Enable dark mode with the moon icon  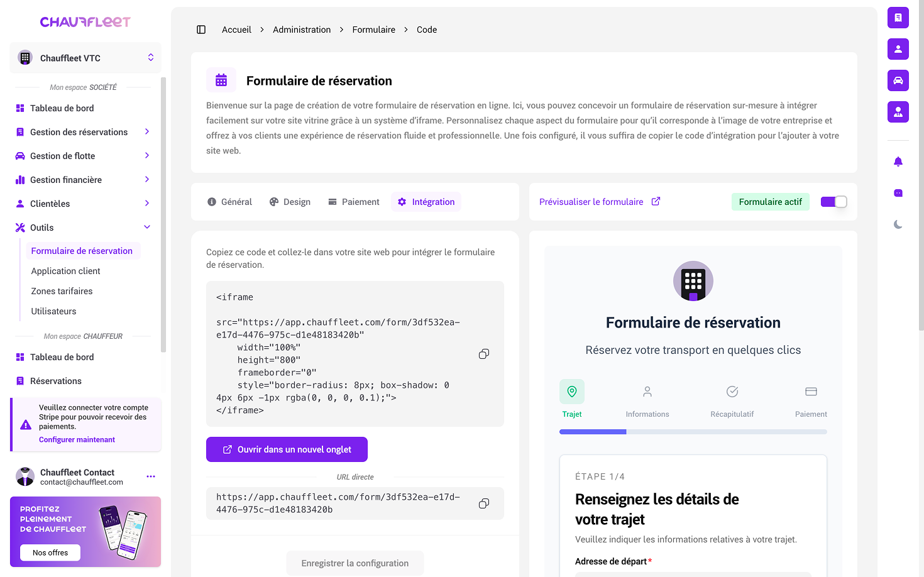coord(898,224)
